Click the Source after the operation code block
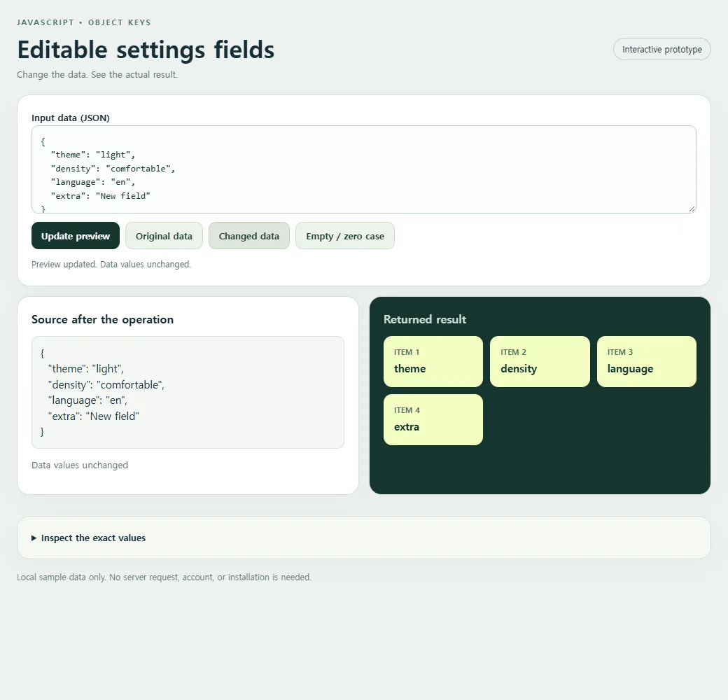 (x=188, y=392)
